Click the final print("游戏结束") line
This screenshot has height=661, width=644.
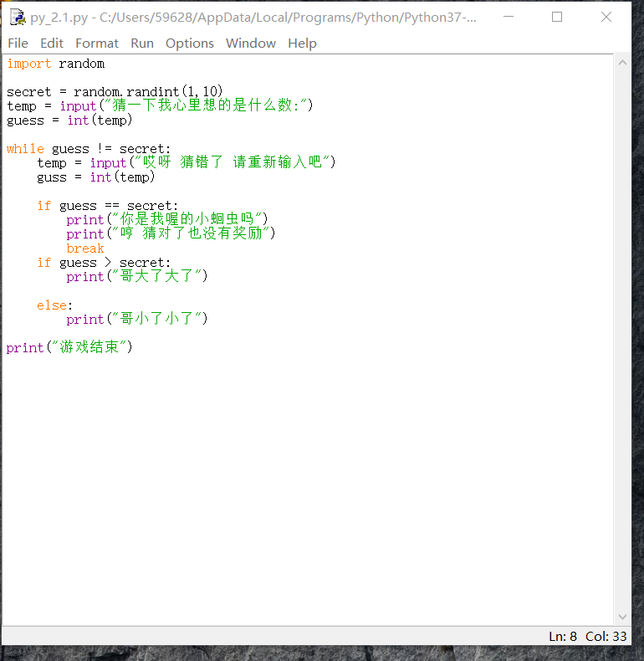click(69, 347)
